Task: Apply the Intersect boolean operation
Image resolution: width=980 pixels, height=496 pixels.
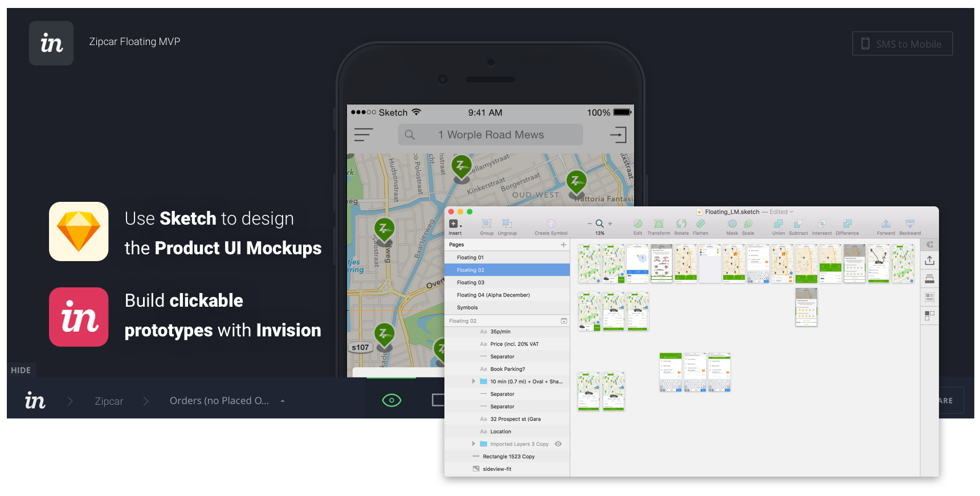Action: pyautogui.click(x=822, y=227)
